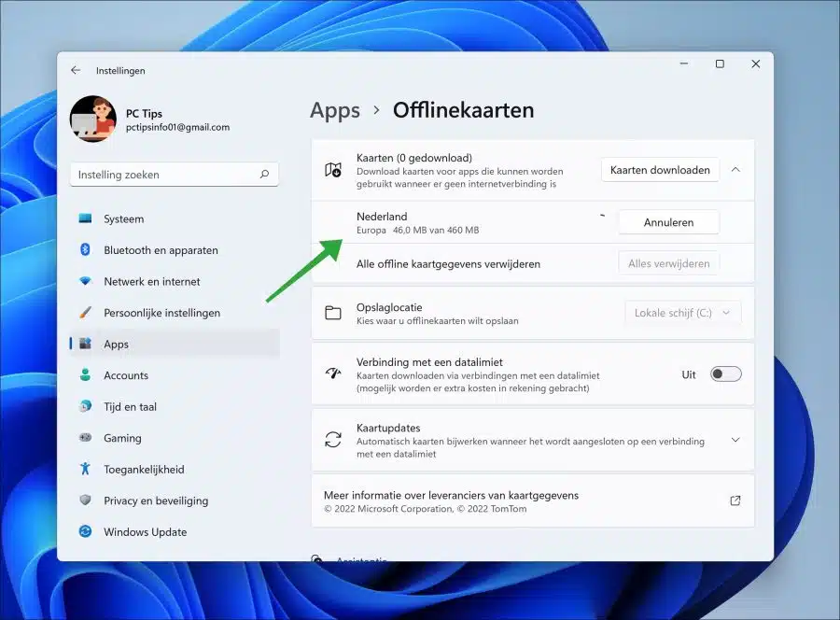This screenshot has height=620, width=840.
Task: Close the Instellingen window
Action: tap(756, 63)
